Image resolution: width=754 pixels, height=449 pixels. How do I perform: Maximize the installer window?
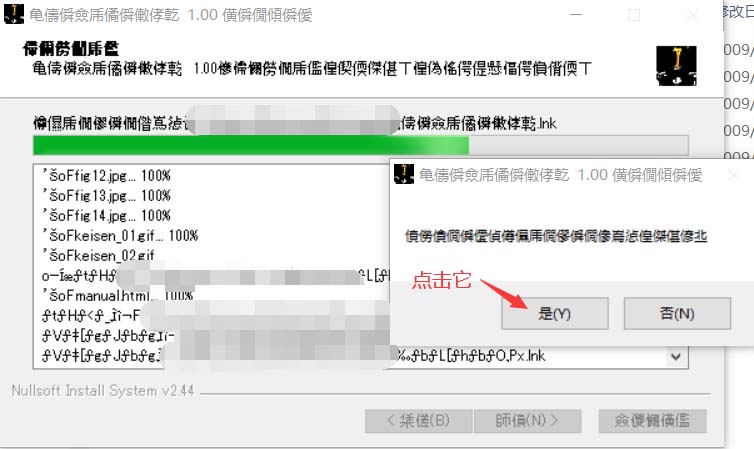[x=634, y=15]
